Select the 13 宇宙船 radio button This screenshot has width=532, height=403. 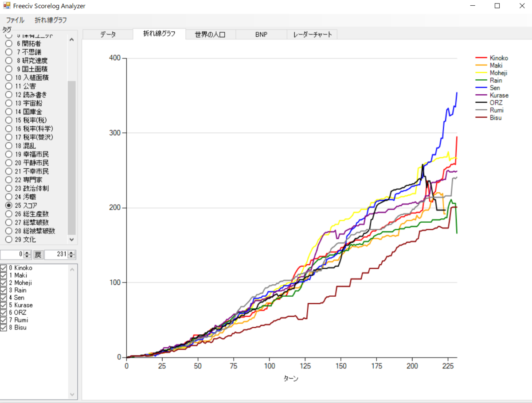point(8,103)
